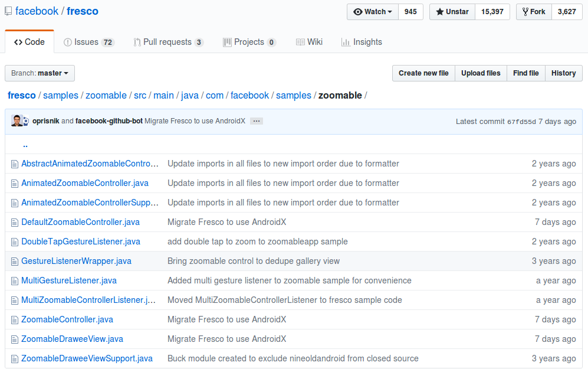This screenshot has width=588, height=372.
Task: Click the repository book icon beside facebook
Action: click(x=8, y=12)
